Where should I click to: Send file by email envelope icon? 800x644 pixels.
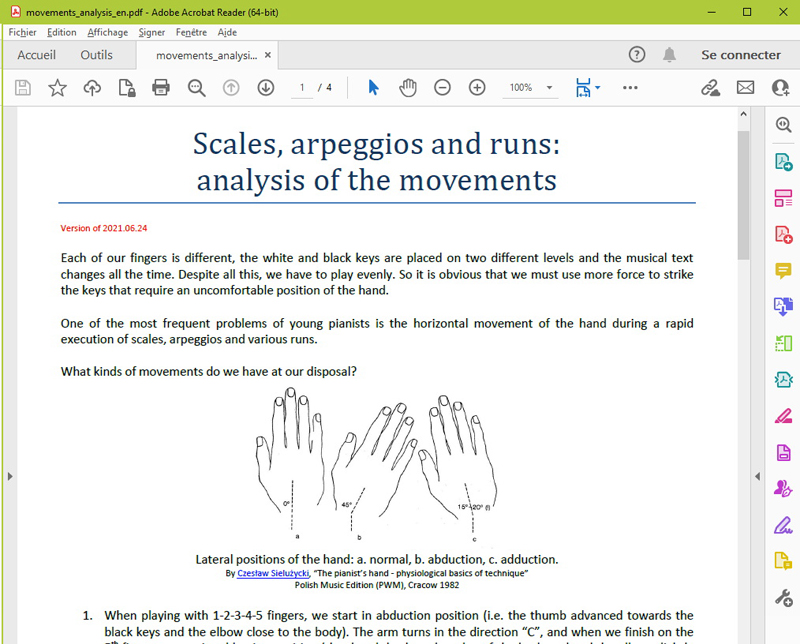(745, 88)
